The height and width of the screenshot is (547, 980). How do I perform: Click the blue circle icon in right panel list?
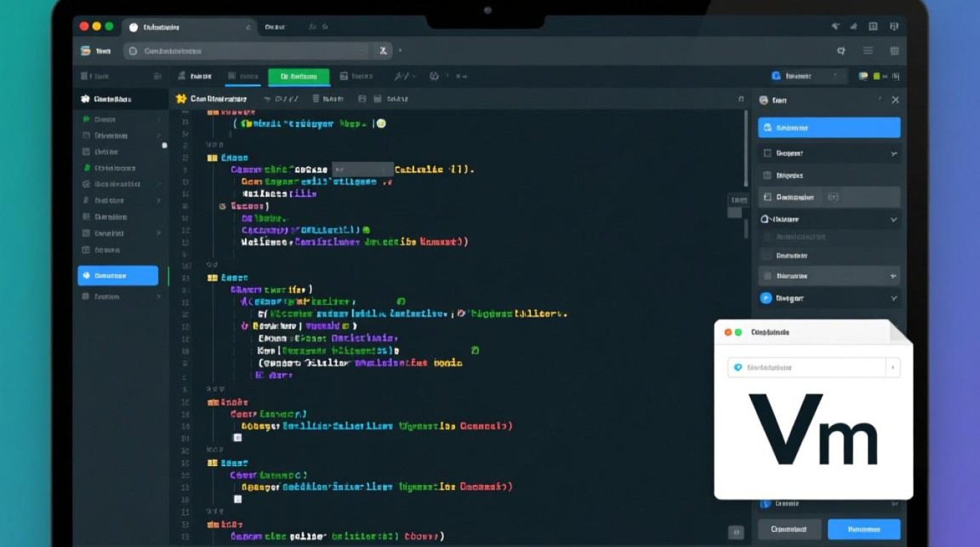[766, 298]
